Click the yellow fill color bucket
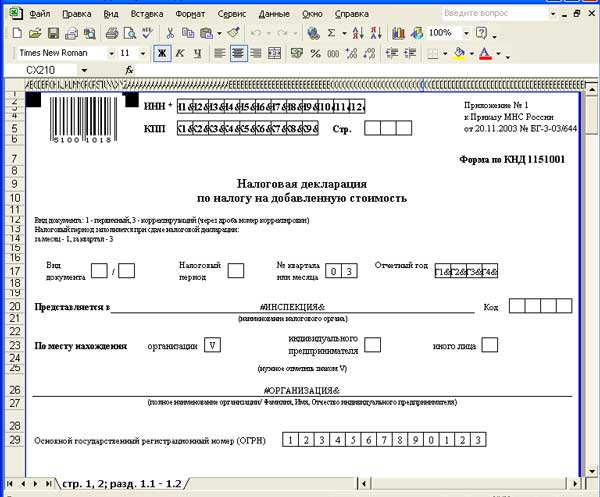Image resolution: width=600 pixels, height=497 pixels. coord(459,53)
